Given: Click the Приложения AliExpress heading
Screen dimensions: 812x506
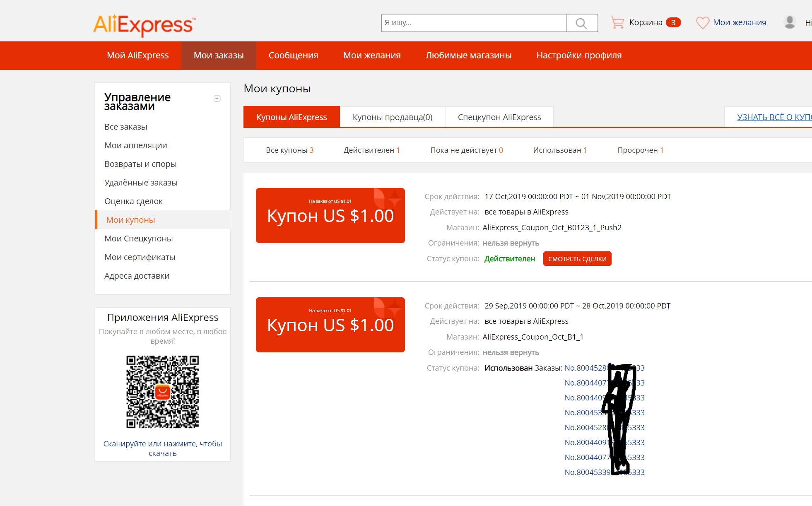Looking at the screenshot, I should 163,318.
